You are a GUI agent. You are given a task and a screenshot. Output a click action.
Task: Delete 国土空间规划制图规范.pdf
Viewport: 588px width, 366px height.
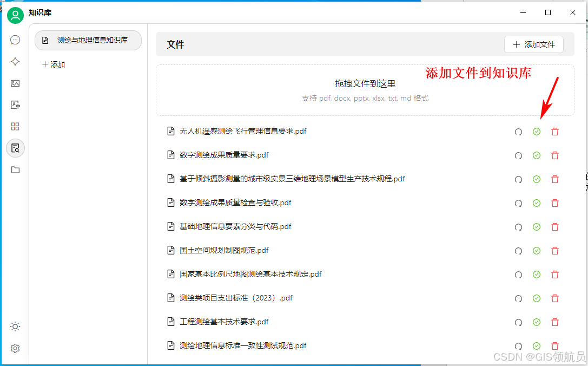pos(555,251)
